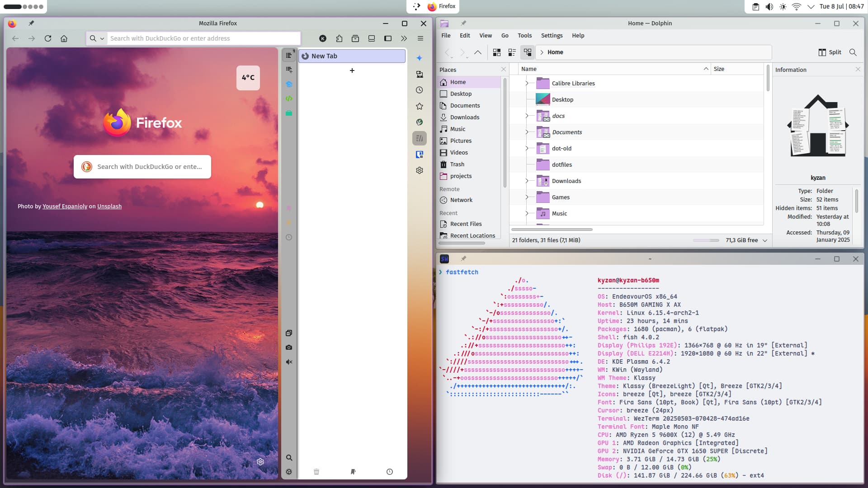Open the free space dropdown in the status bar
Screen dimensions: 868x488
[765, 240]
